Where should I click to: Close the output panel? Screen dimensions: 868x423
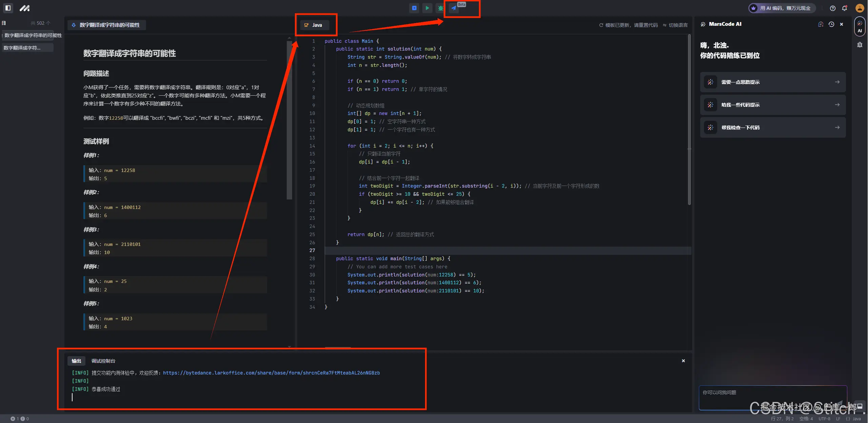[683, 361]
